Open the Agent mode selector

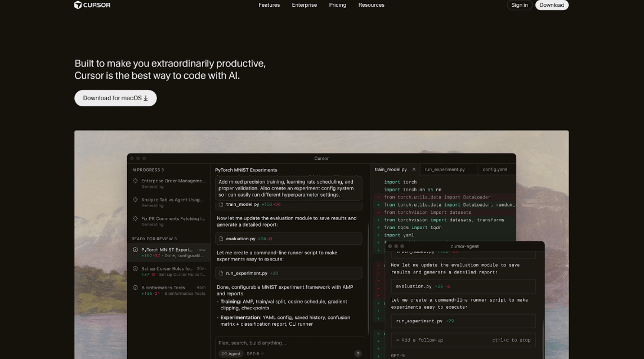[231, 354]
